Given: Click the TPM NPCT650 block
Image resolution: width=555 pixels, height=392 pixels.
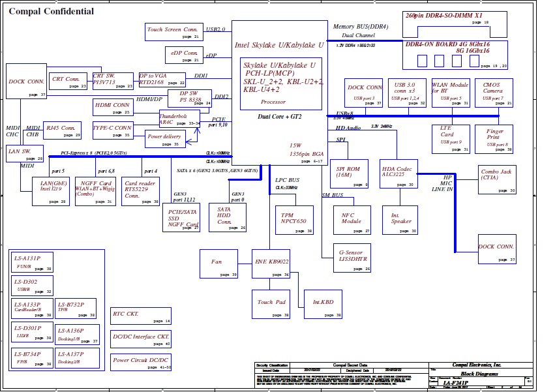Looking at the screenshot, I should 294,220.
